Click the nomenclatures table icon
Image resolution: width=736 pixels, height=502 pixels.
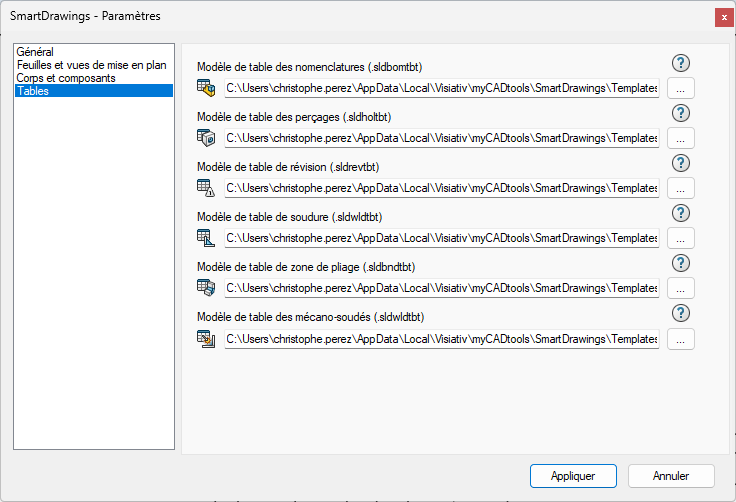point(206,88)
